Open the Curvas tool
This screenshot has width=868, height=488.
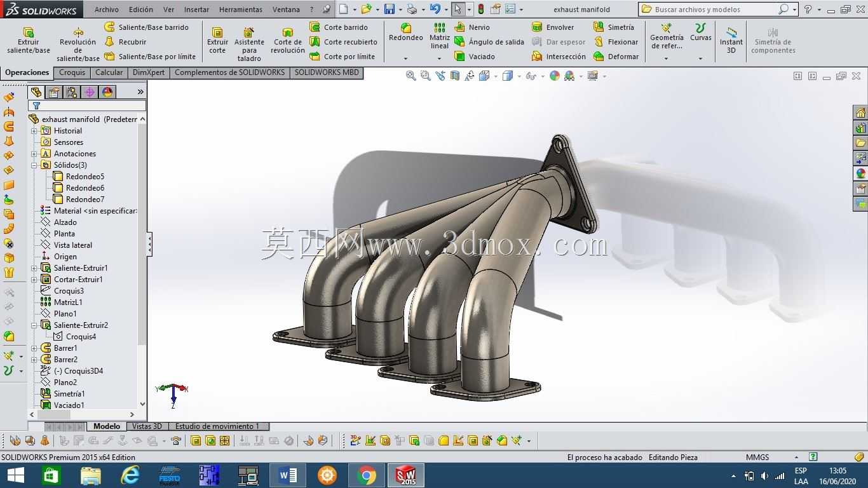coord(701,32)
